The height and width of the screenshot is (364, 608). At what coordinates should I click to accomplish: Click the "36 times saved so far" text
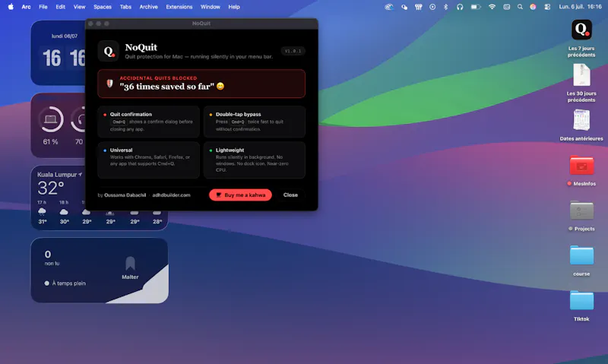(166, 87)
